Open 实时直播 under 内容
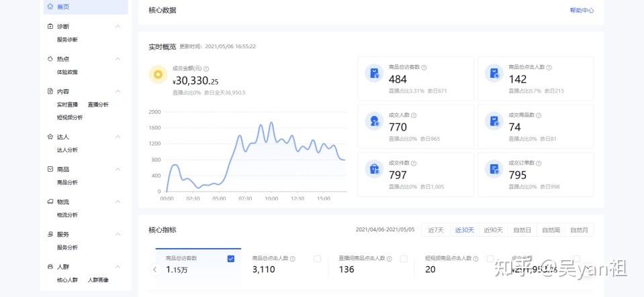 (x=67, y=105)
